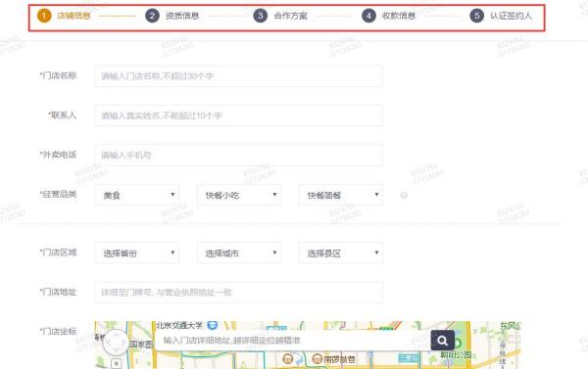This screenshot has height=369, width=588.
Task: Open the 快餐小吃 subcategory dropdown
Action: tap(239, 195)
